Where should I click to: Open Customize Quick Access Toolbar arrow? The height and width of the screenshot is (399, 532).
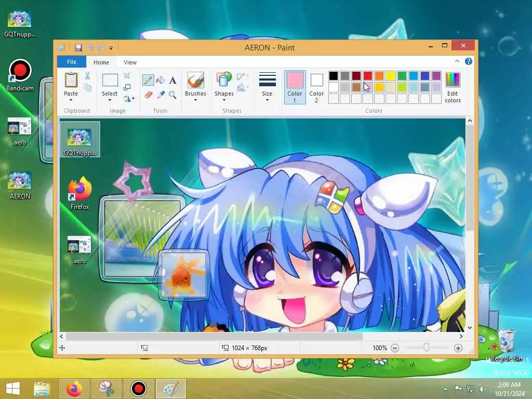[x=111, y=48]
